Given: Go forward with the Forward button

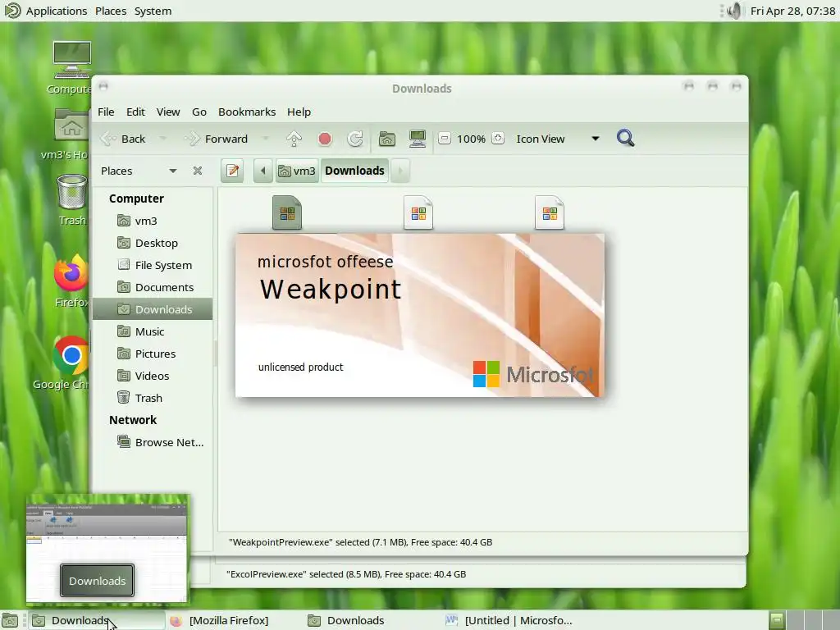Looking at the screenshot, I should [x=216, y=139].
